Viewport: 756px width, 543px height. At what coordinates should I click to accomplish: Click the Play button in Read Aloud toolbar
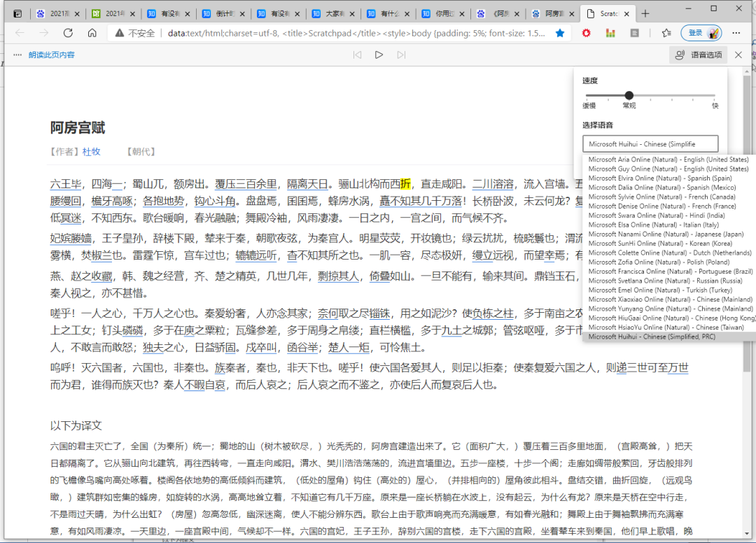pyautogui.click(x=379, y=55)
